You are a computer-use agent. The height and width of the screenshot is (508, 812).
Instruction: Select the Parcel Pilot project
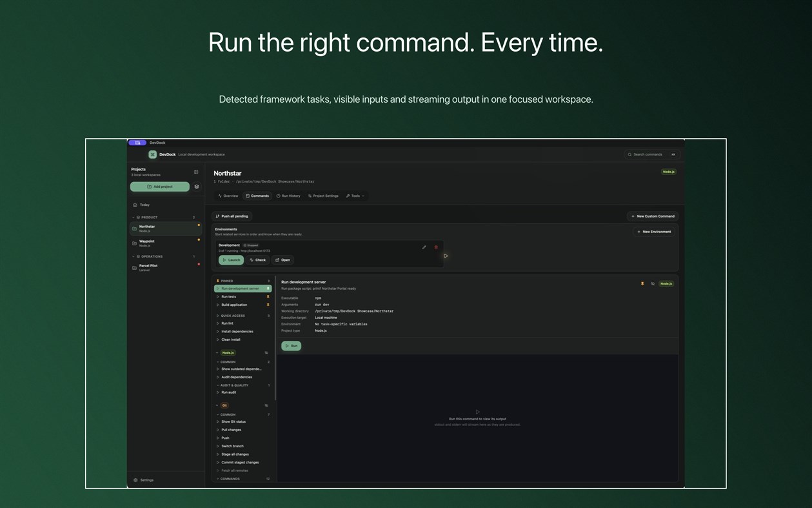(x=166, y=267)
